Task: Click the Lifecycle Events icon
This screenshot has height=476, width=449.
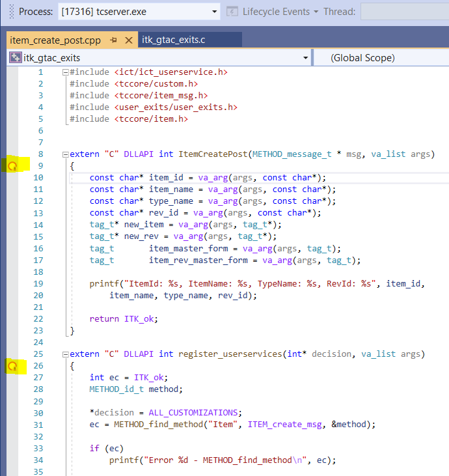Action: [232, 12]
